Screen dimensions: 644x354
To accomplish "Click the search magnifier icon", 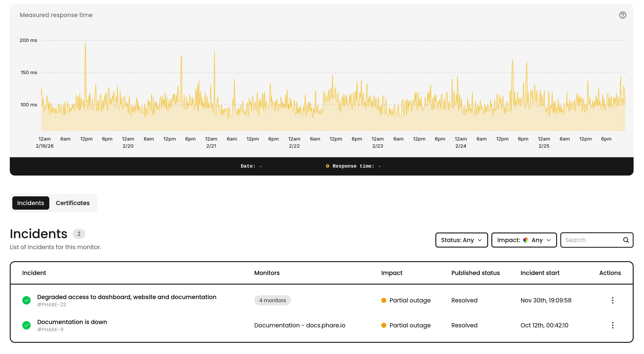I will (626, 240).
